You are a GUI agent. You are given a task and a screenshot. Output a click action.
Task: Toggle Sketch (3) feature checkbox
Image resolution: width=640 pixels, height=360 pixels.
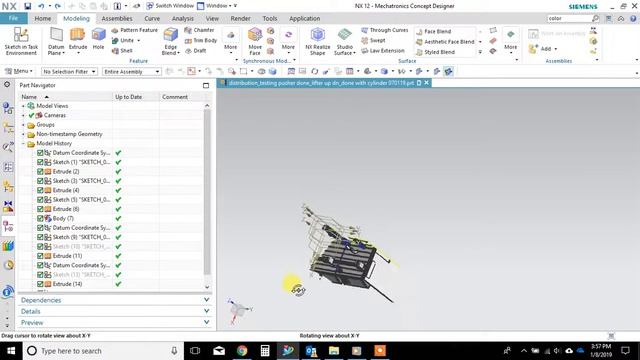[x=40, y=181]
